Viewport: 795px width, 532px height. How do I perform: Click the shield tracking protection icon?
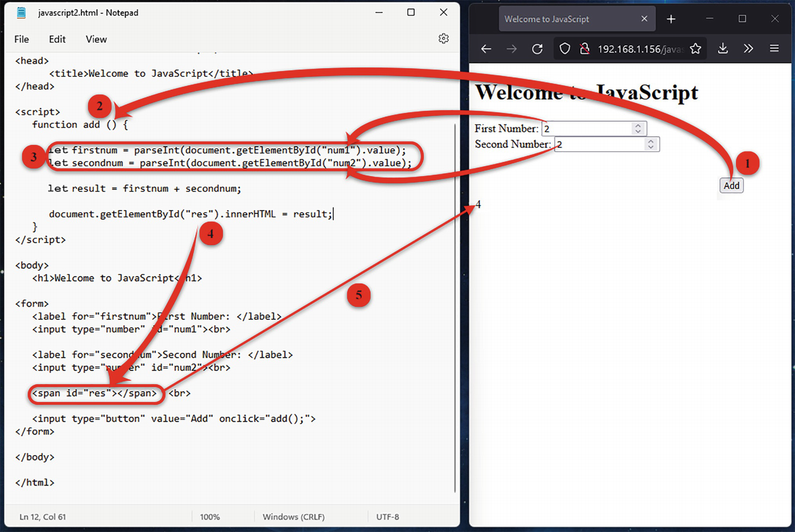(x=564, y=49)
